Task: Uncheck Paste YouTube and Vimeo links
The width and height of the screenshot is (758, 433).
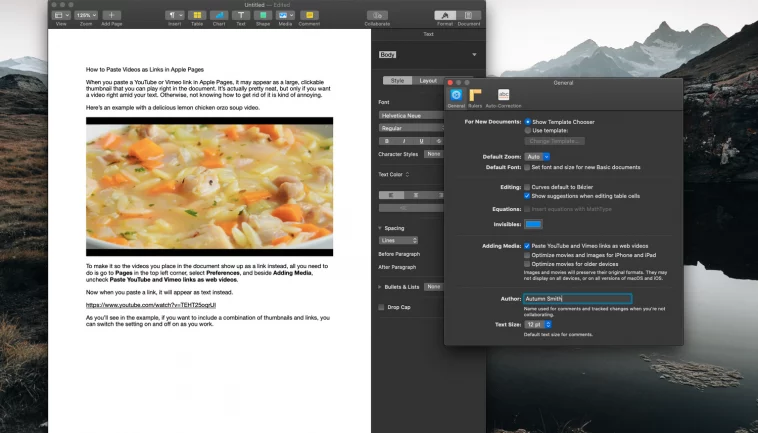Action: (527, 246)
